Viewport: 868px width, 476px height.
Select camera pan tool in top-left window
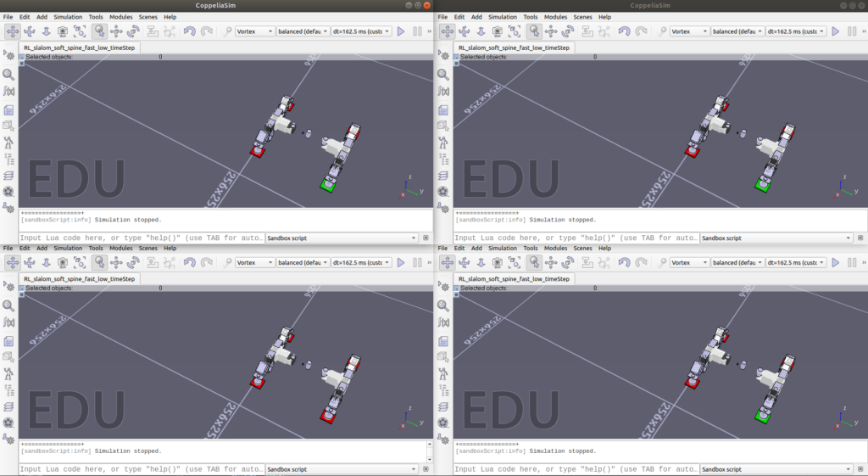coord(12,31)
